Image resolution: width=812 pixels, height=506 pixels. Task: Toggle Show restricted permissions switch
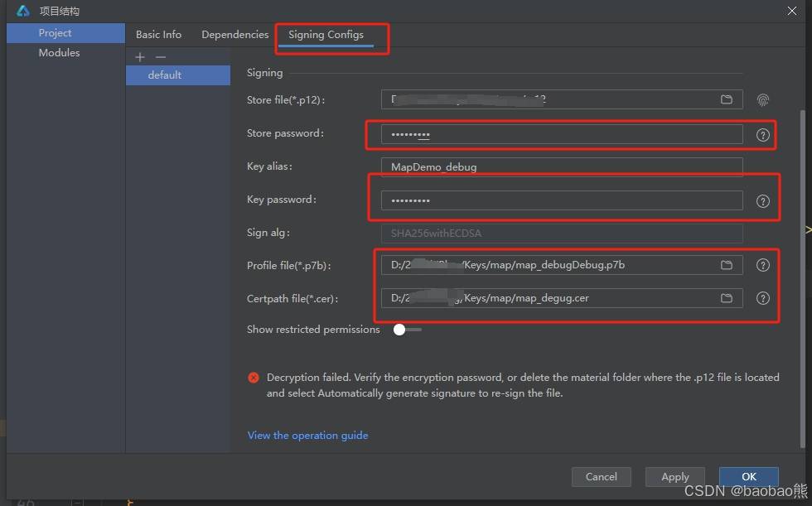click(406, 330)
